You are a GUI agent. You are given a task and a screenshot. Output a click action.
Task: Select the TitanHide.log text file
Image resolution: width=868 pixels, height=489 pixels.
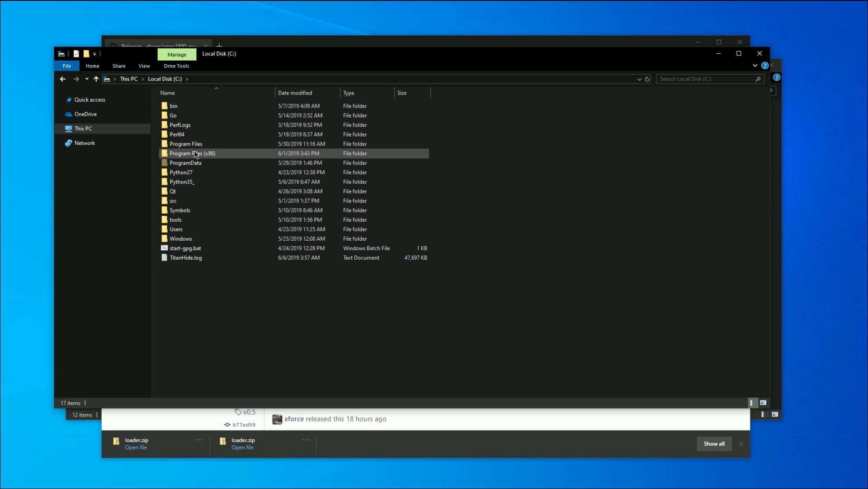pos(185,258)
